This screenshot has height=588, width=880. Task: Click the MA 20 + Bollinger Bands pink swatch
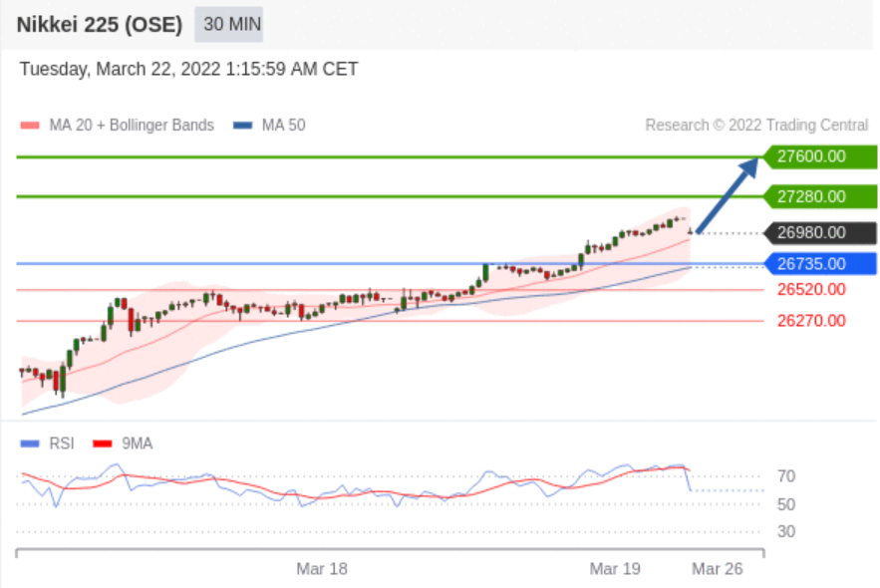click(x=30, y=126)
